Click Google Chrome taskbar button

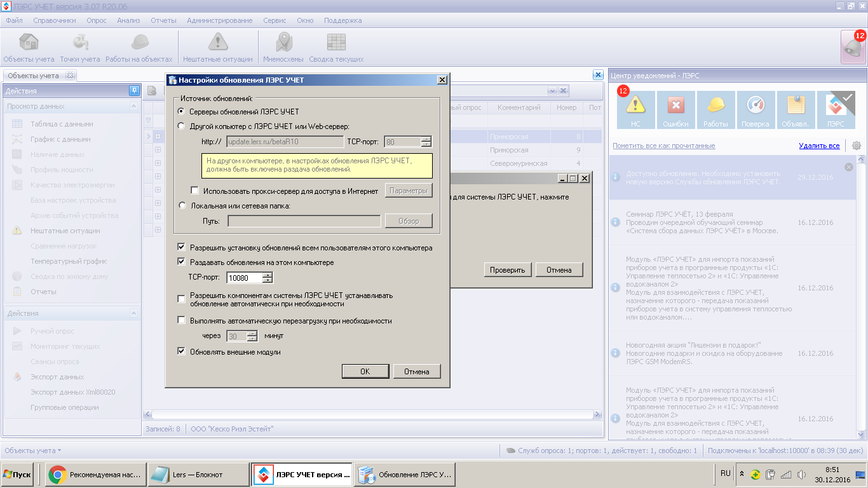pos(96,475)
